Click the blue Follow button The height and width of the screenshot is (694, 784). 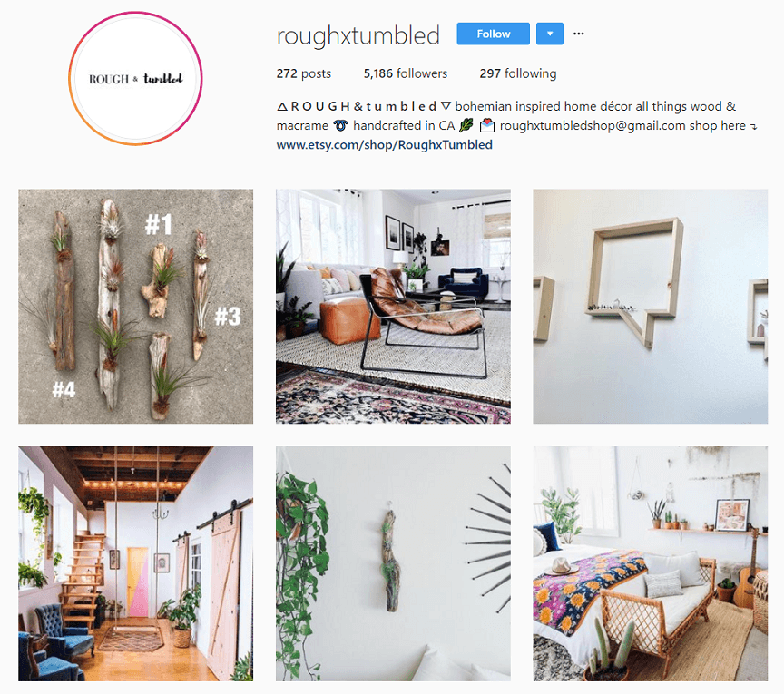tap(493, 34)
